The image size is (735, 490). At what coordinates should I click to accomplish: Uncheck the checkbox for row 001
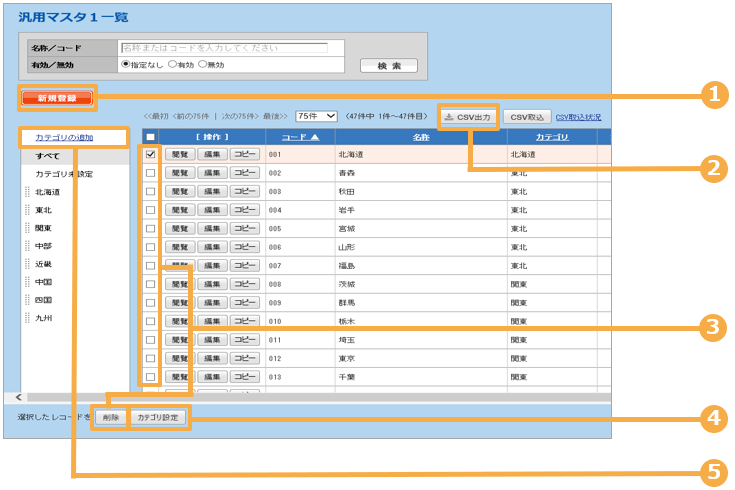pos(150,155)
